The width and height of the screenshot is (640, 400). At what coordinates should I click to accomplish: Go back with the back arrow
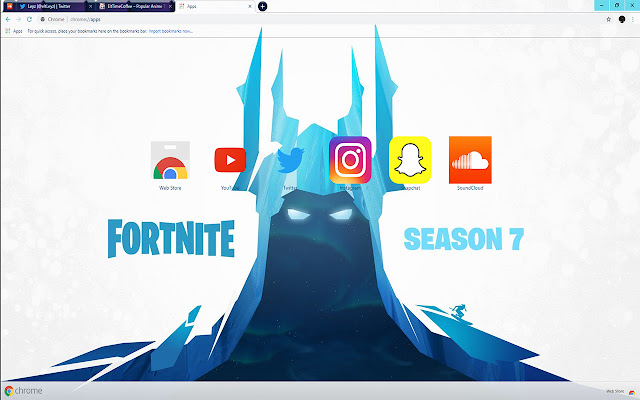coord(8,19)
